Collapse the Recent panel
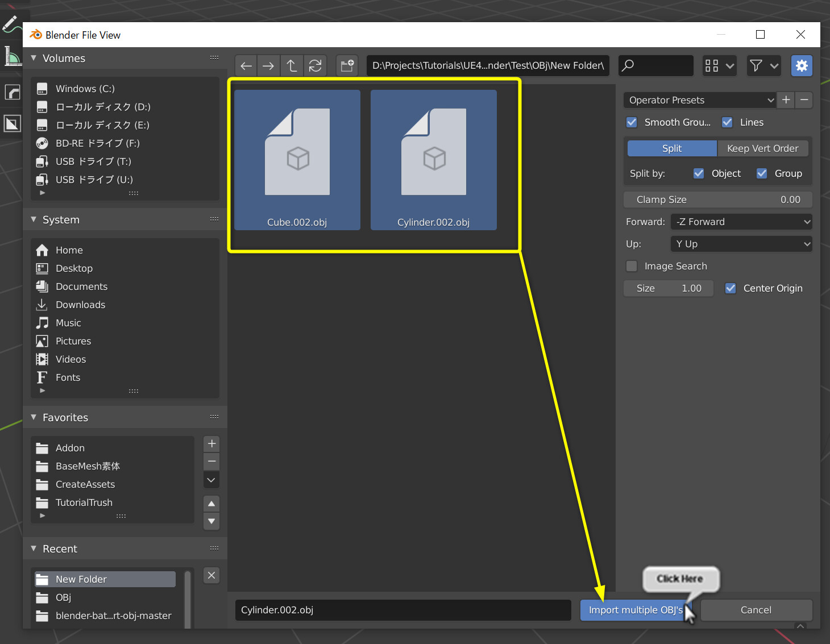The image size is (830, 644). [34, 549]
